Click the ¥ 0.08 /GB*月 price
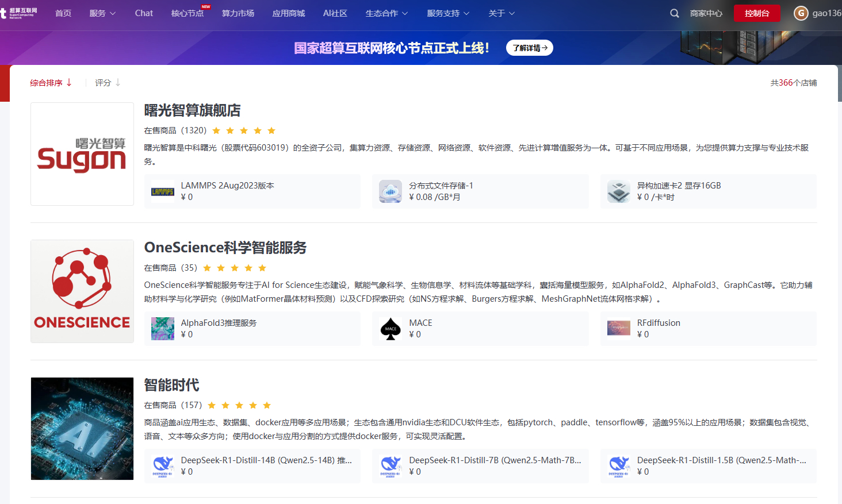This screenshot has height=504, width=842. (x=434, y=197)
